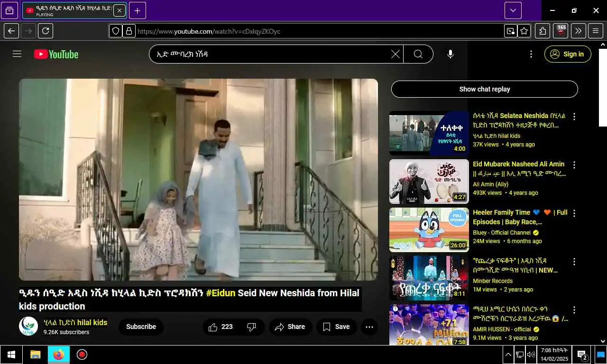Dislike the video with thumbs down
This screenshot has height=364, width=607.
click(x=252, y=327)
